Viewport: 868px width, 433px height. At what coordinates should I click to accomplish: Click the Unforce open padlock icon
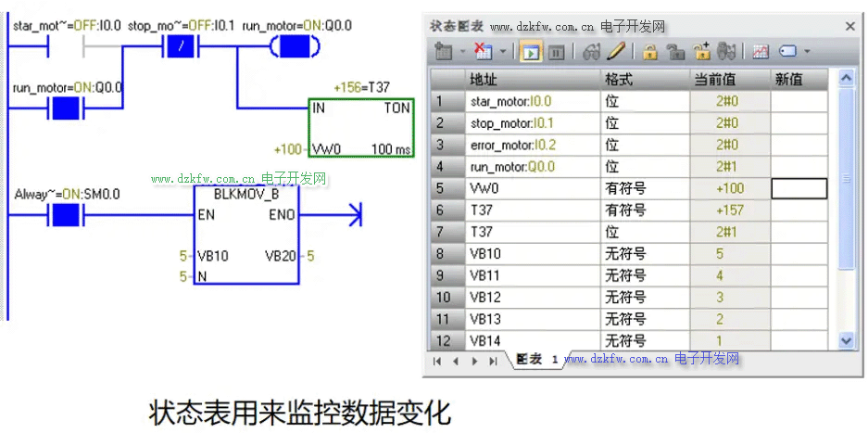click(x=676, y=52)
